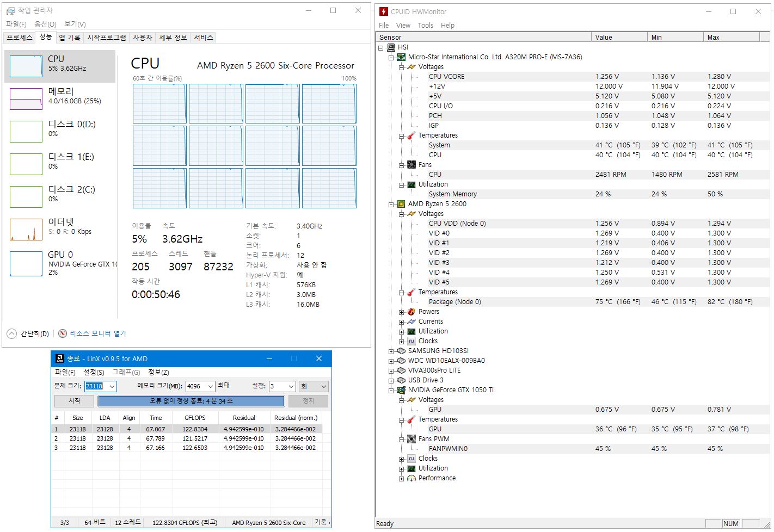
Task: Expand the USB Drive 3 node
Action: click(391, 381)
